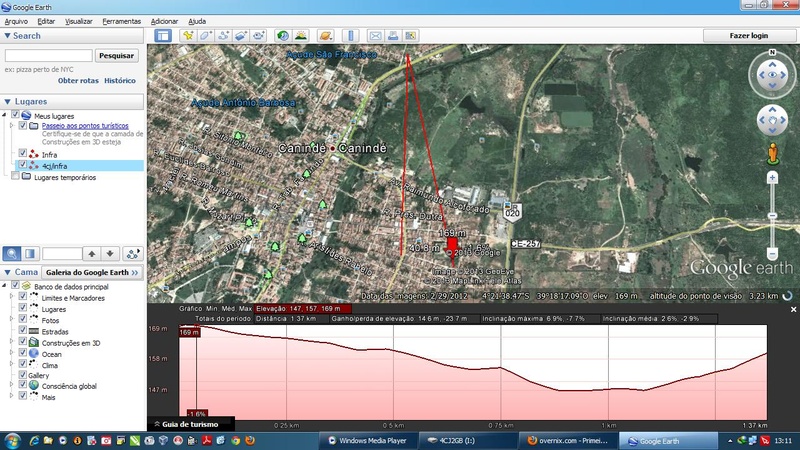This screenshot has height=450, width=800.
Task: Select the Add Path tool
Action: pos(223,36)
